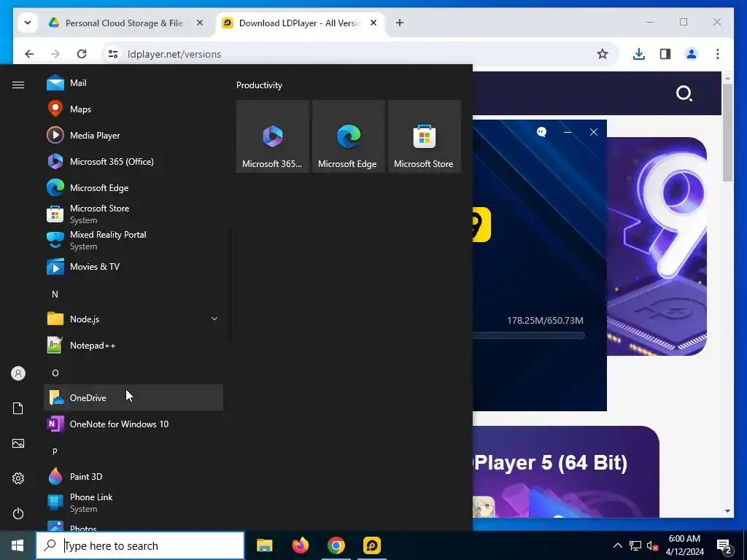Jump to letter N section header

click(x=55, y=295)
